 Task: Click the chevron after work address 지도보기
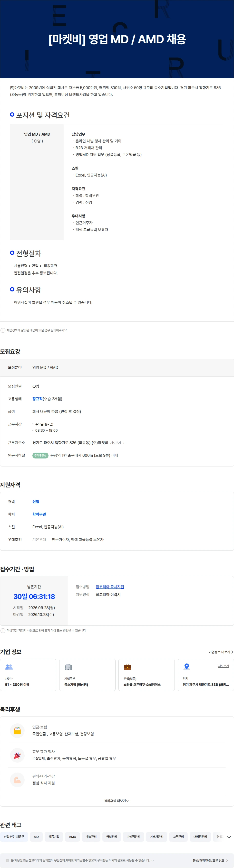tap(124, 443)
